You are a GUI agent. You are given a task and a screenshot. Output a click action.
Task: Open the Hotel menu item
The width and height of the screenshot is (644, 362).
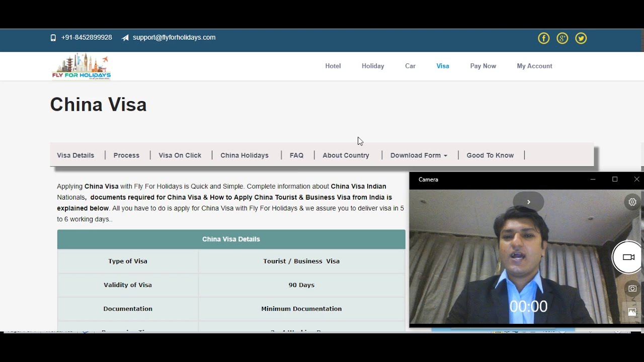pyautogui.click(x=333, y=66)
